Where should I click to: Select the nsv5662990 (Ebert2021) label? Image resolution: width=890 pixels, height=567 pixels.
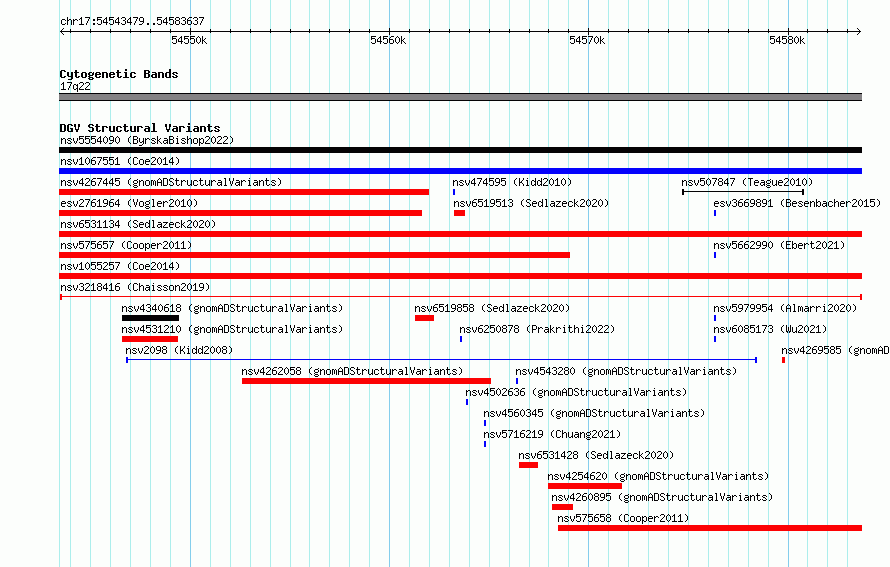(779, 245)
